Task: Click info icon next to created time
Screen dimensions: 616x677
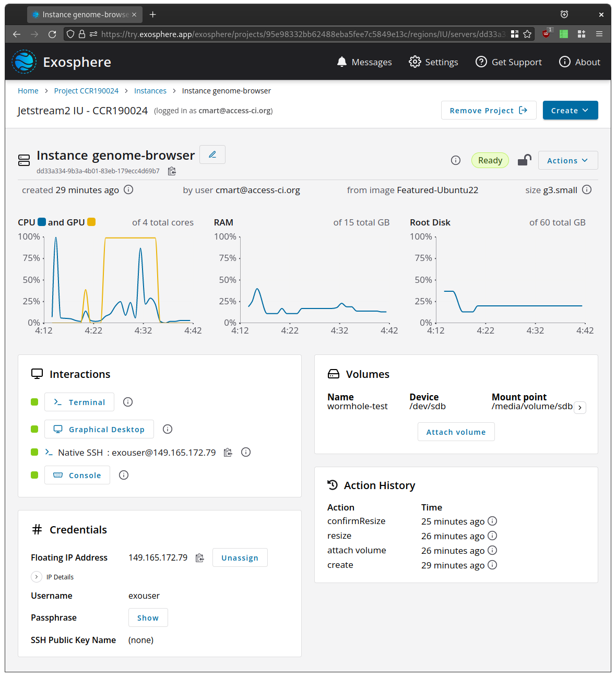Action: click(x=128, y=189)
